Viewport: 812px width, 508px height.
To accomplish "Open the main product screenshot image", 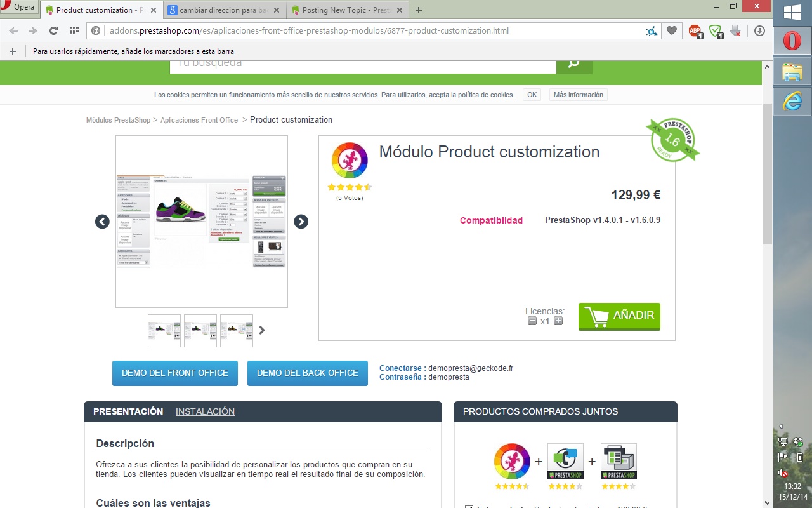I will click(201, 221).
